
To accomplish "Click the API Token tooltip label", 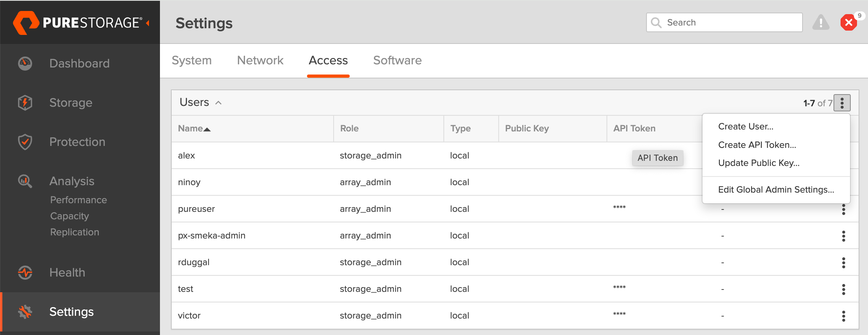I will (x=657, y=158).
